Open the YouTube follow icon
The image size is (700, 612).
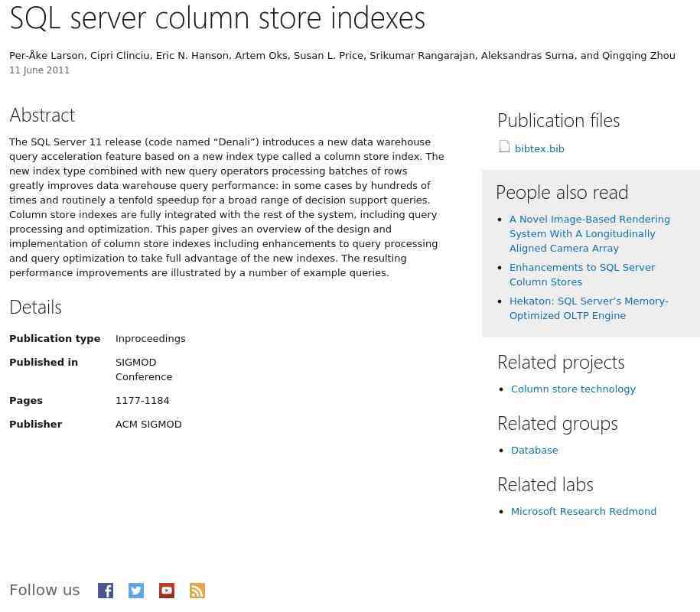click(x=167, y=591)
